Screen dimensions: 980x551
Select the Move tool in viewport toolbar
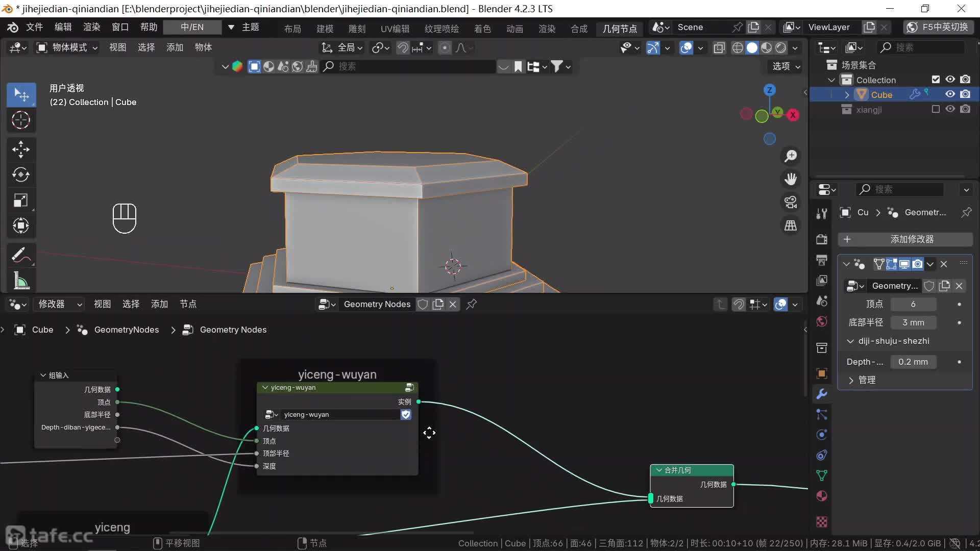(x=21, y=149)
